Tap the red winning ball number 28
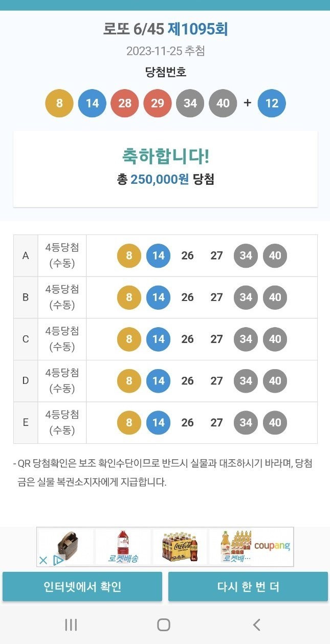The height and width of the screenshot is (644, 330). 125,103
